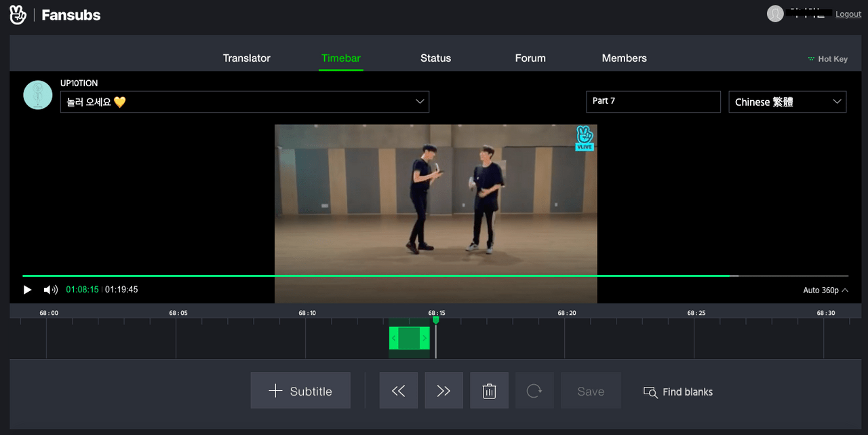
Task: Click the 68:20 mark on timeline ruler
Action: coord(567,313)
